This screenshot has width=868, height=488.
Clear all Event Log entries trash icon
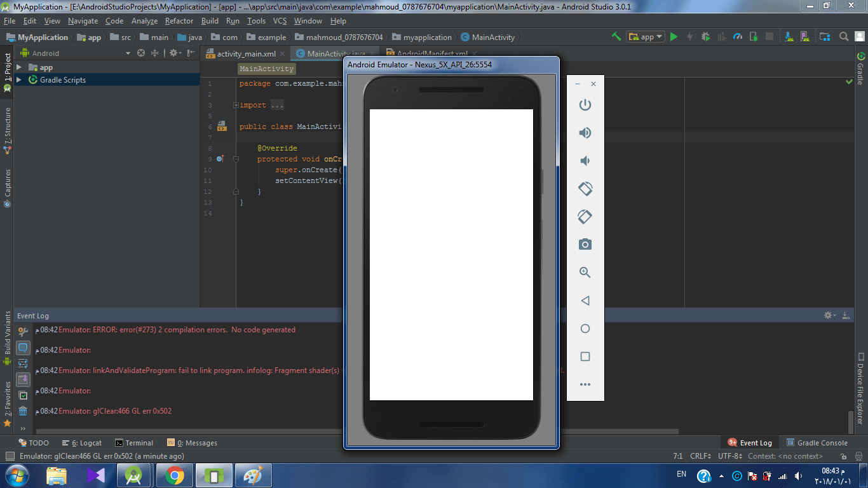coord(23,411)
